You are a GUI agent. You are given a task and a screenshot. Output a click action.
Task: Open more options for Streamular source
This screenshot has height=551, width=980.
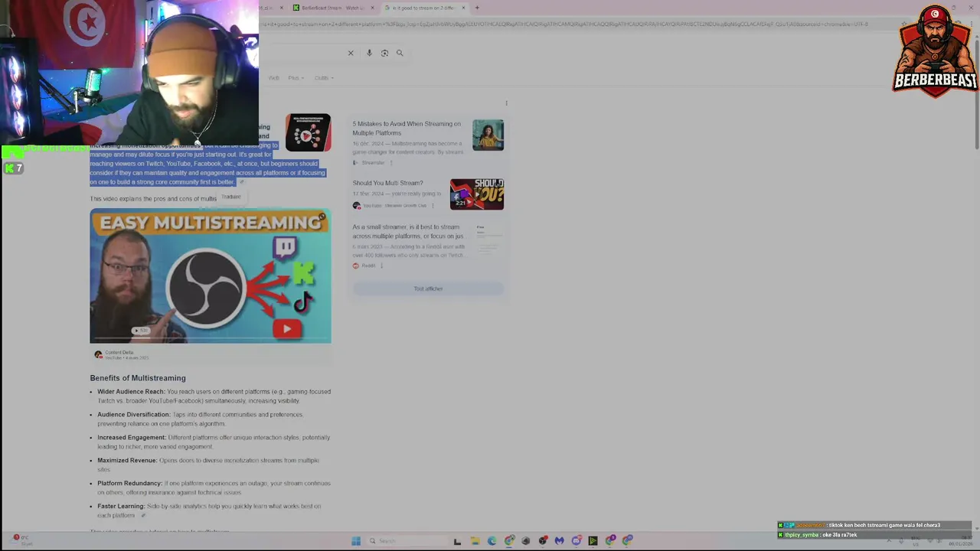pos(391,162)
